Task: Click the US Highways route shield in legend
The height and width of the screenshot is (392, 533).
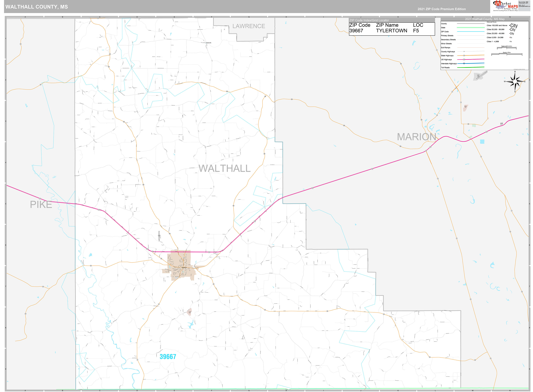Action: point(464,60)
